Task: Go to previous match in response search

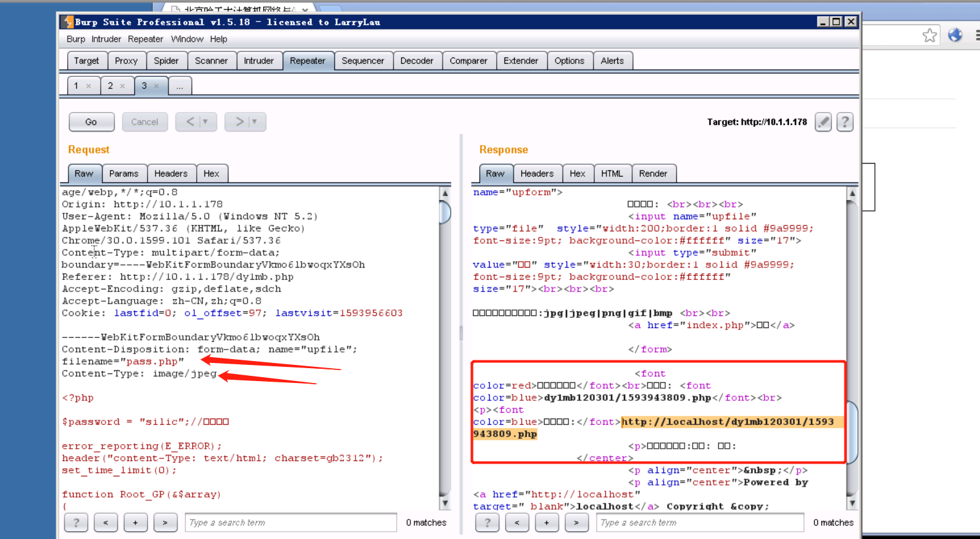Action: coord(517,523)
